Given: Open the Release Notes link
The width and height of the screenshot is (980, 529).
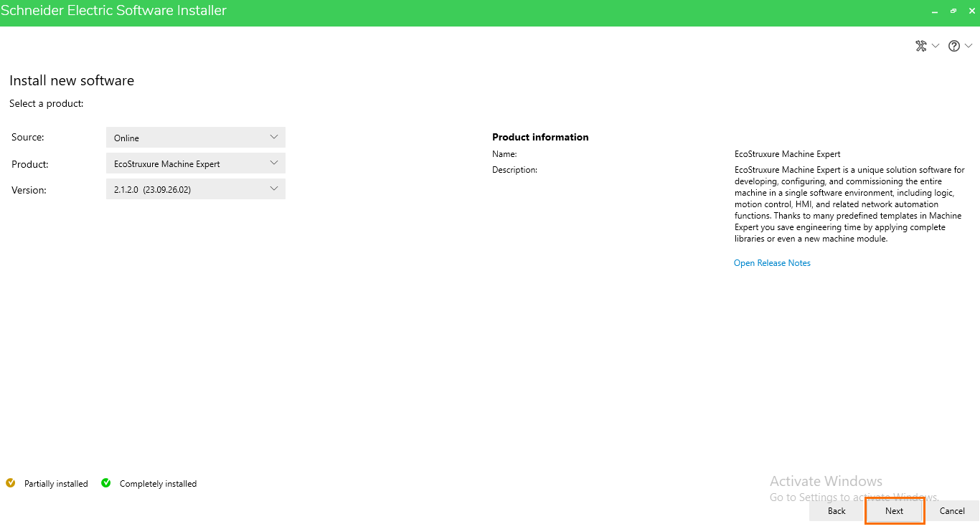Looking at the screenshot, I should pyautogui.click(x=772, y=263).
